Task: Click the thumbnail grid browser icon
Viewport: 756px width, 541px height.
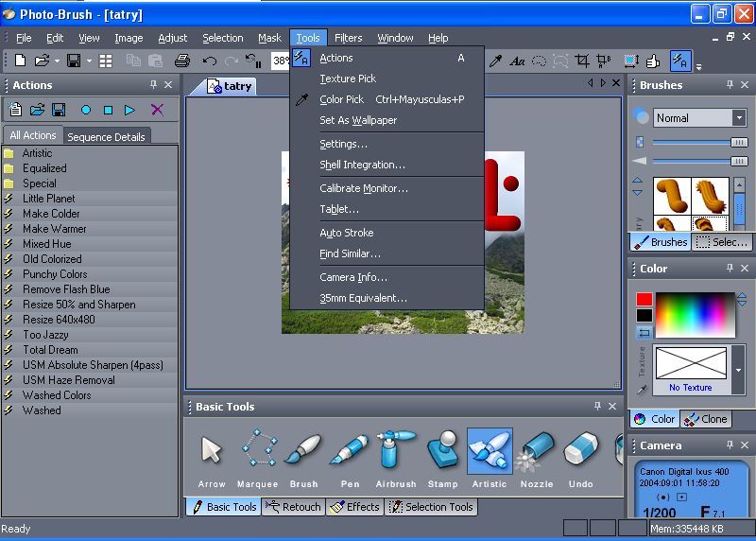Action: click(x=106, y=61)
